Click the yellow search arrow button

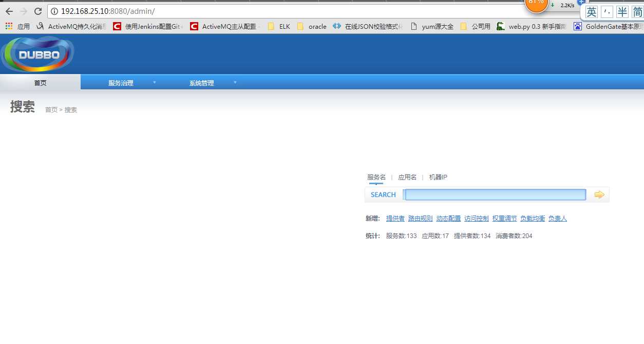click(x=599, y=194)
